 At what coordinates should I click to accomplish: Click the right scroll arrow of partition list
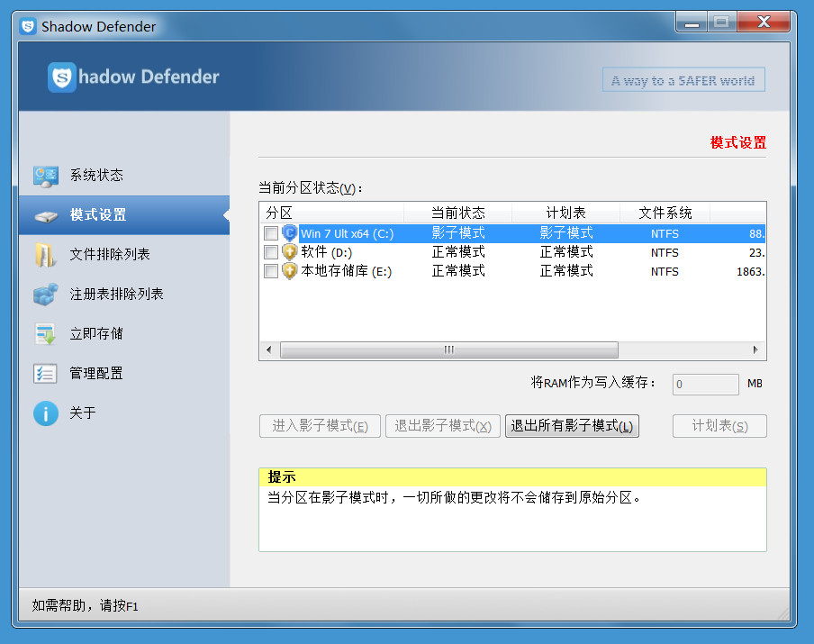click(755, 349)
